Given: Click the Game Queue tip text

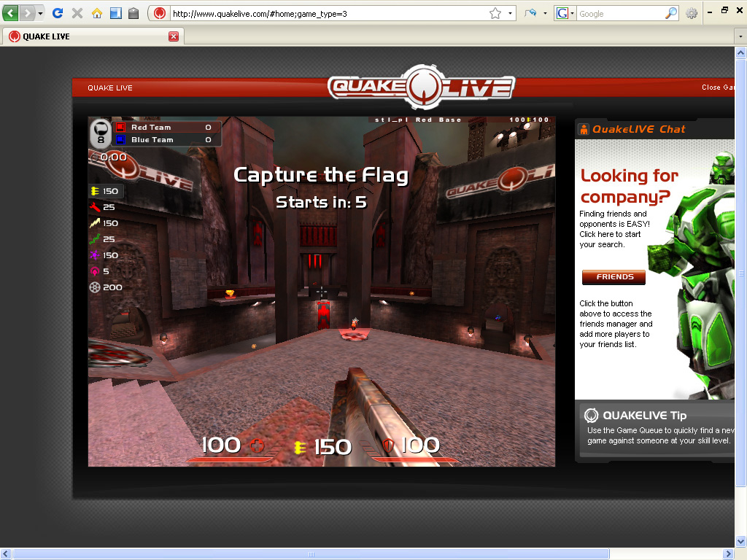Looking at the screenshot, I should (x=659, y=435).
